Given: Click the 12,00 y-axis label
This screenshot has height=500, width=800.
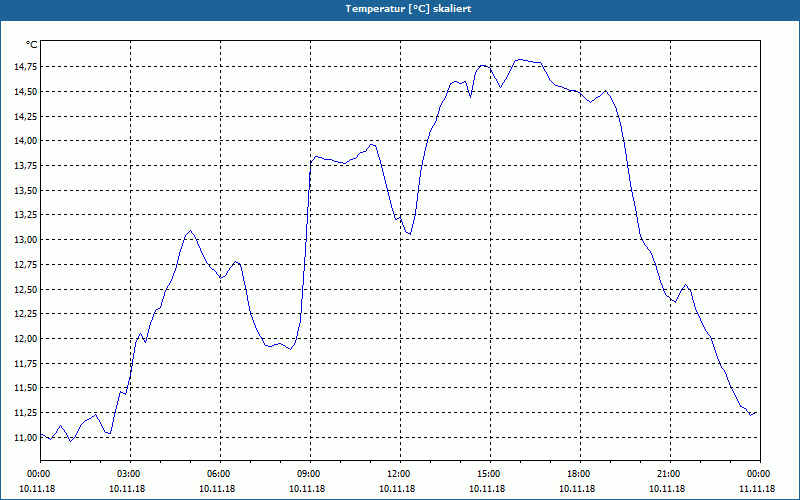Looking at the screenshot, I should pos(26,339).
